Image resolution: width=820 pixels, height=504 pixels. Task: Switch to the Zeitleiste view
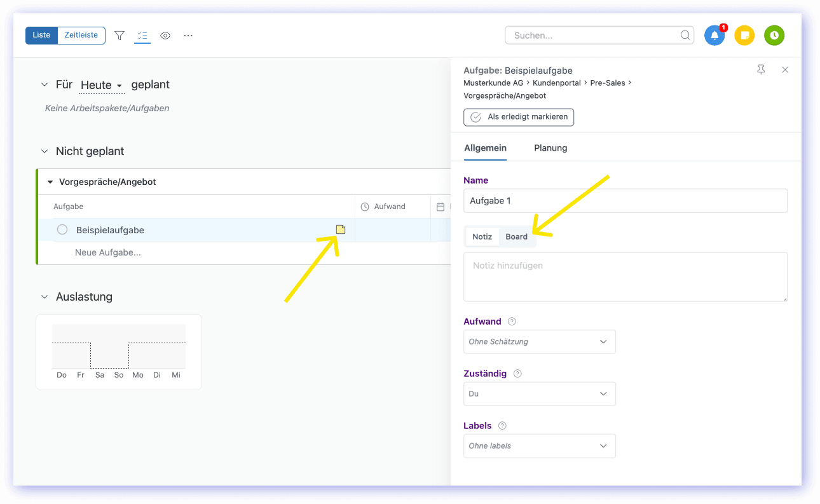81,35
